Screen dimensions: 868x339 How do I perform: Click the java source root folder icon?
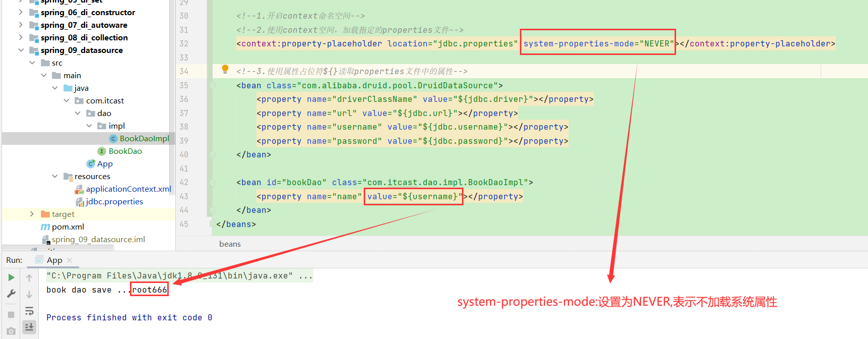pos(68,88)
